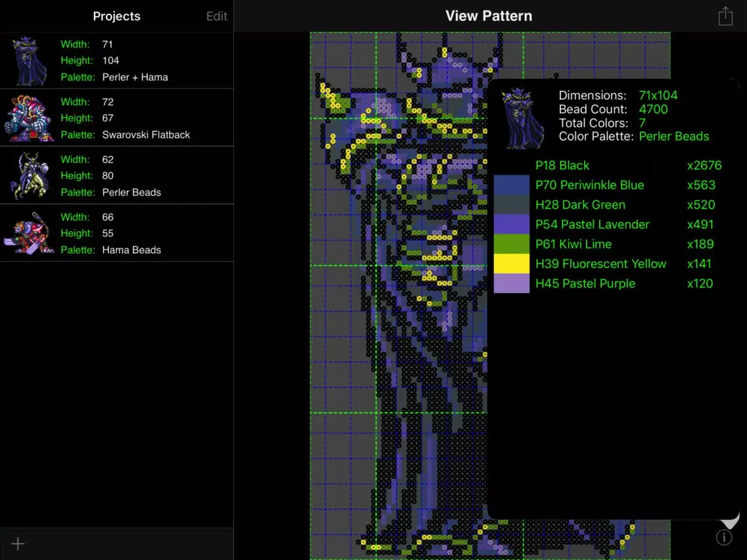Click the x563 count for Periwinkle Blue
Viewport: 747px width, 560px height.
701,185
